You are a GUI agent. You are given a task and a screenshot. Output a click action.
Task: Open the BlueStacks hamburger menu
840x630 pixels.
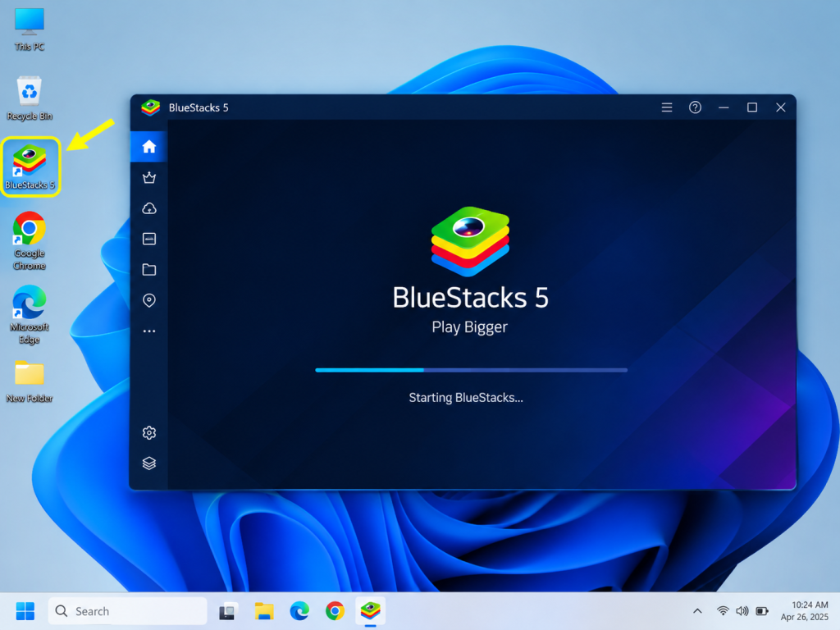[666, 107]
